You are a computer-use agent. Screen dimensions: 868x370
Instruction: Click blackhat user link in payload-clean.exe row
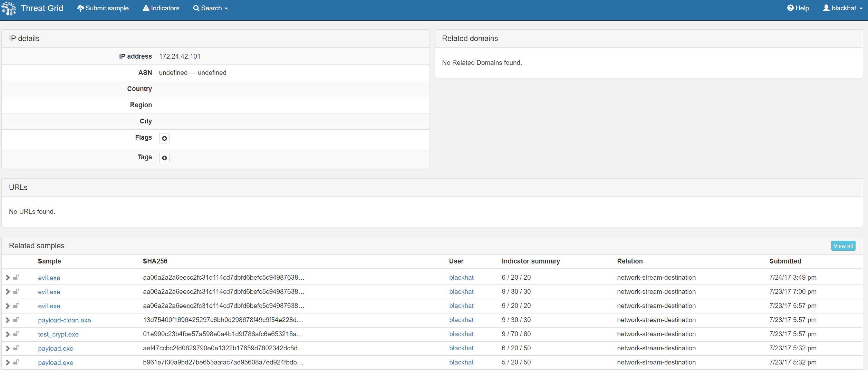(x=461, y=320)
